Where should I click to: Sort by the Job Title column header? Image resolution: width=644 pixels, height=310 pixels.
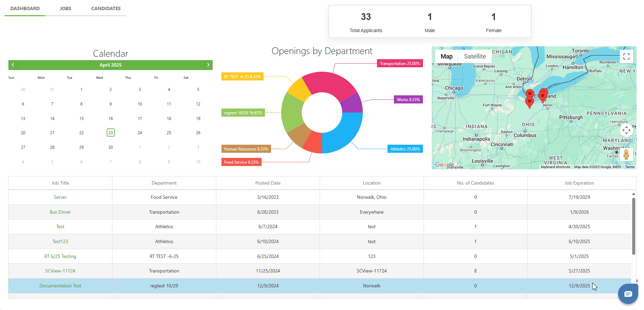click(x=60, y=183)
